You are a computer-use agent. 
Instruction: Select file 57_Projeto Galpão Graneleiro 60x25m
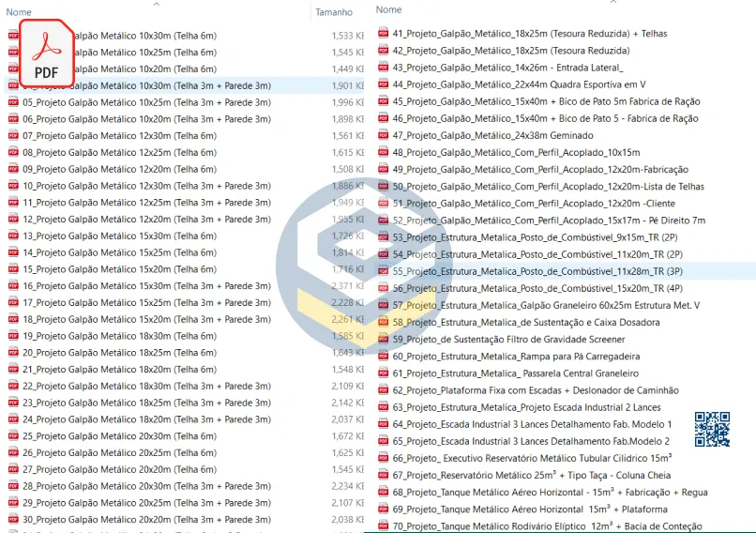click(x=546, y=305)
